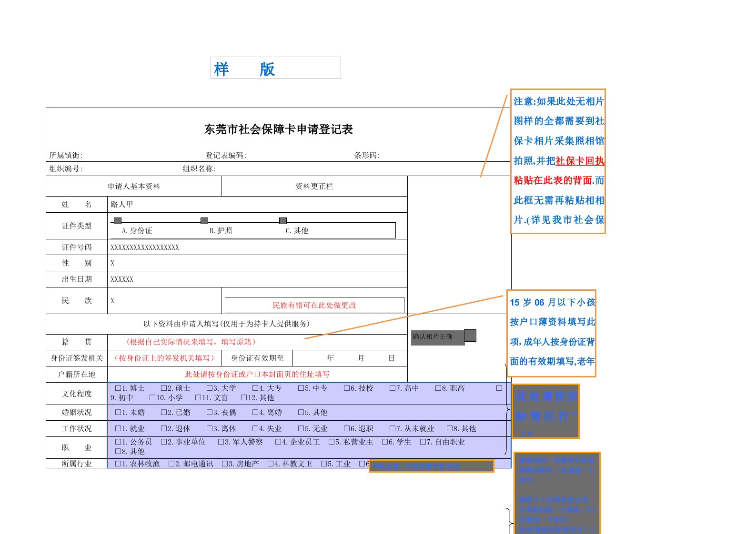Check the A.身份证 ID type box
Screen dimensions: 756x534
118,221
